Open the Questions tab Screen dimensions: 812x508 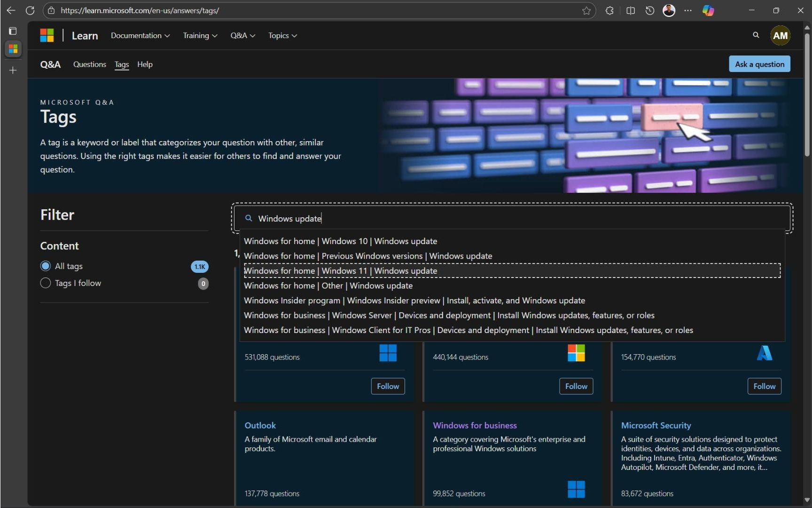point(90,64)
